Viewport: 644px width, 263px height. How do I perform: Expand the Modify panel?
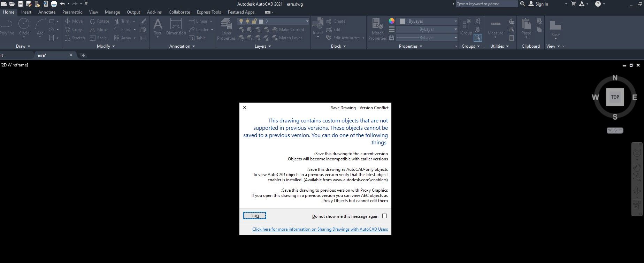pos(106,46)
